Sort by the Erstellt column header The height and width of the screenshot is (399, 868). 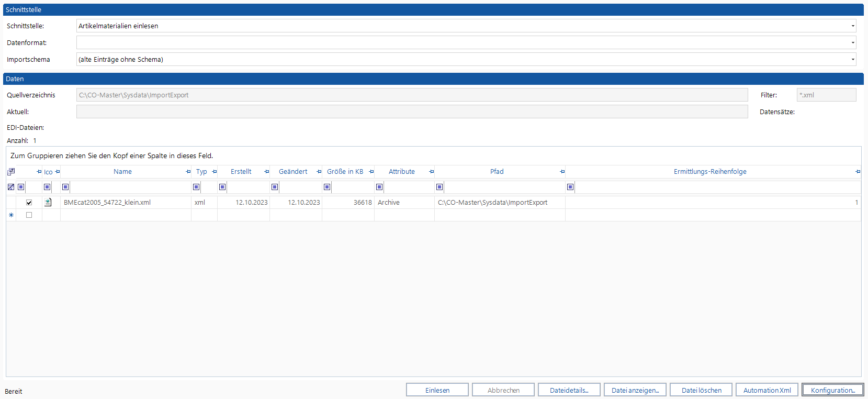pyautogui.click(x=241, y=172)
